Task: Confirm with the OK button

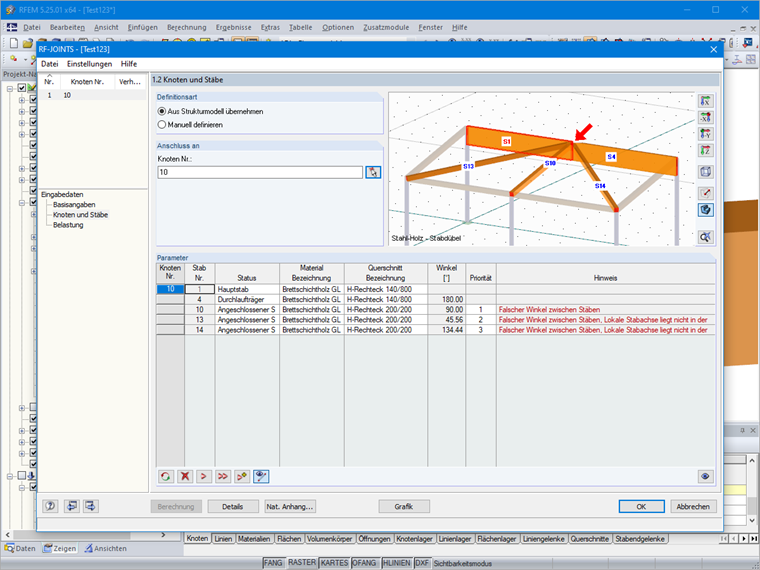Action: point(641,507)
